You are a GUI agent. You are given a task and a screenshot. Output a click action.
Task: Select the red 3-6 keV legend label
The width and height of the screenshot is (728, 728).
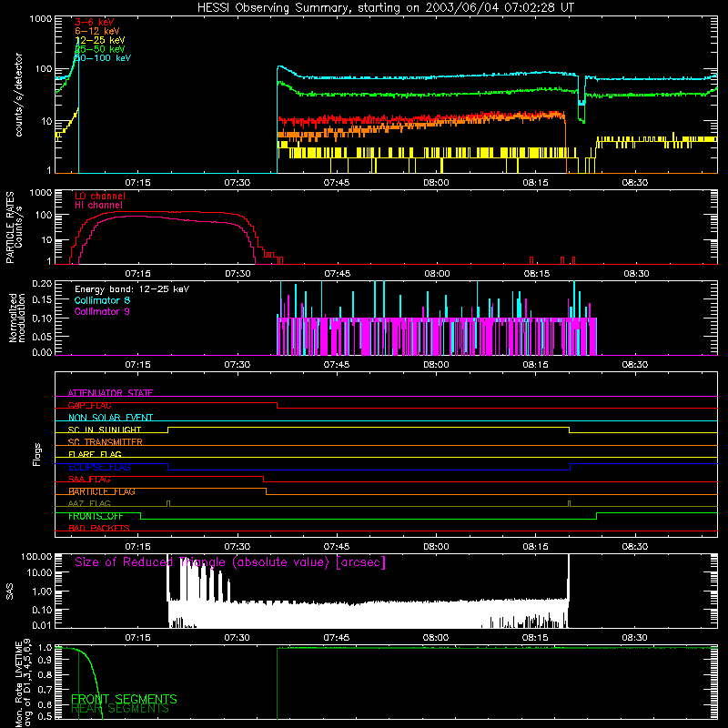click(95, 22)
